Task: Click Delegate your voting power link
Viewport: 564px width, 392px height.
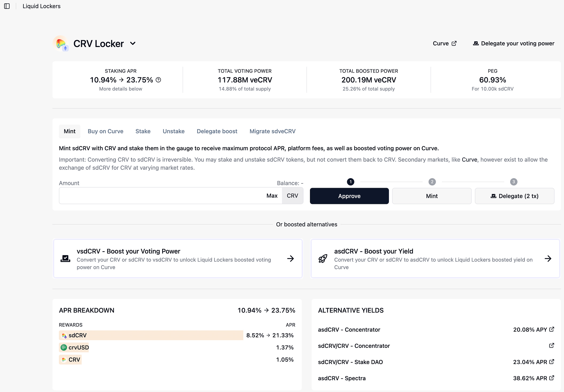Action: coord(513,43)
